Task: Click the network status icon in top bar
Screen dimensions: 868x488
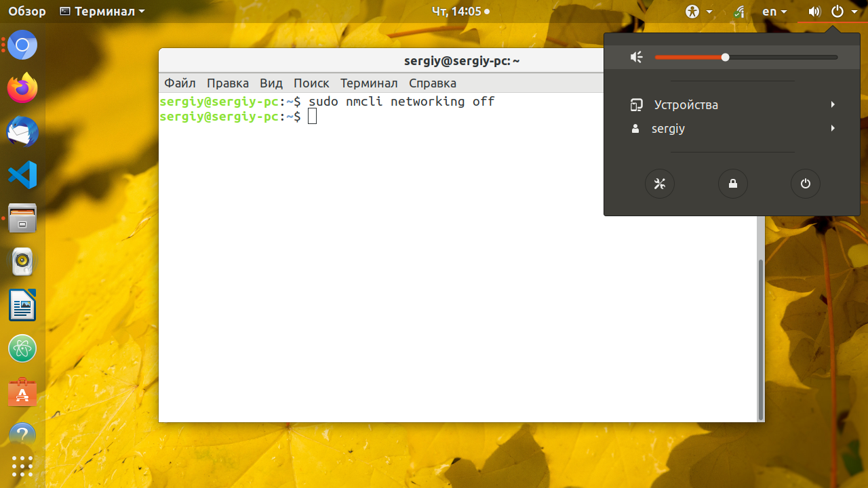Action: 740,12
